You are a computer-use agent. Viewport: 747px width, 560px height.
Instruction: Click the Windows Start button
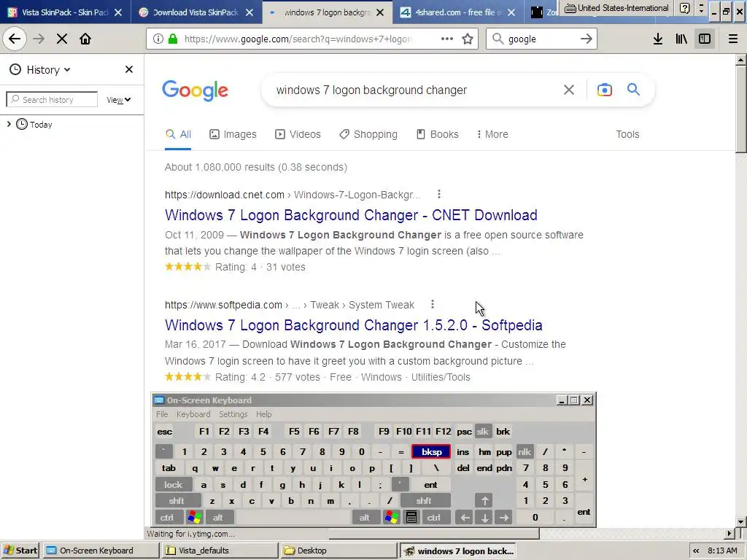click(x=20, y=551)
